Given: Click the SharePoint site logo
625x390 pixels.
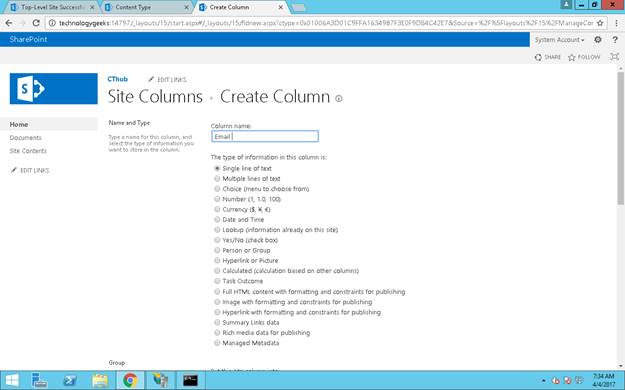Looking at the screenshot, I should click(53, 89).
